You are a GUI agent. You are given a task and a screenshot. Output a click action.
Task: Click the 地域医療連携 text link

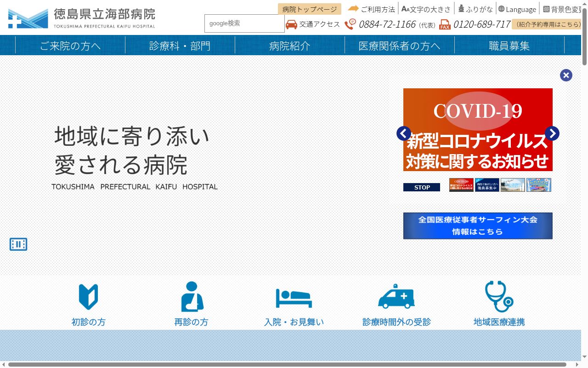tap(499, 322)
